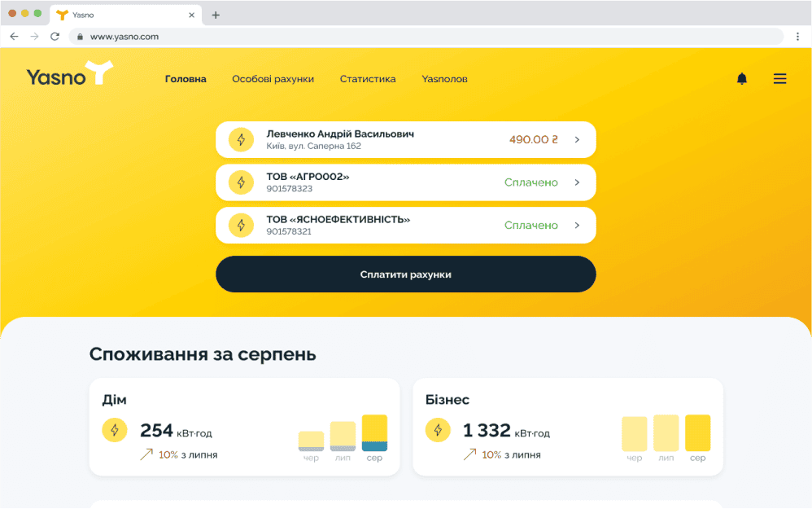
Task: Click the ТОВ «ЯСНОЕФЕКТИВНІСТЬ» account name
Action: tap(338, 220)
